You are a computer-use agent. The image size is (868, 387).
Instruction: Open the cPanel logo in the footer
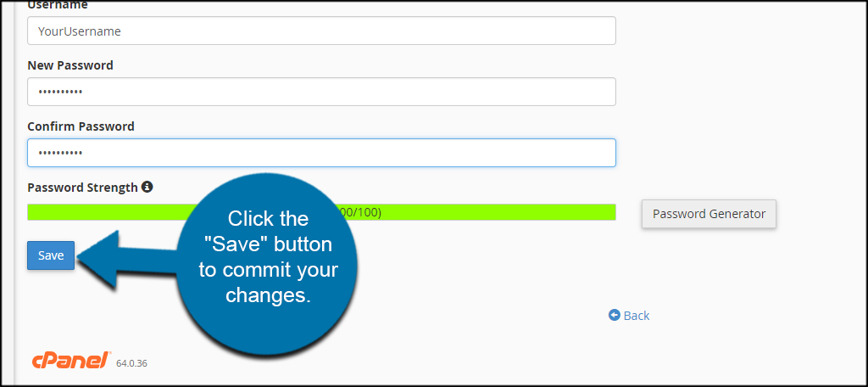(71, 361)
